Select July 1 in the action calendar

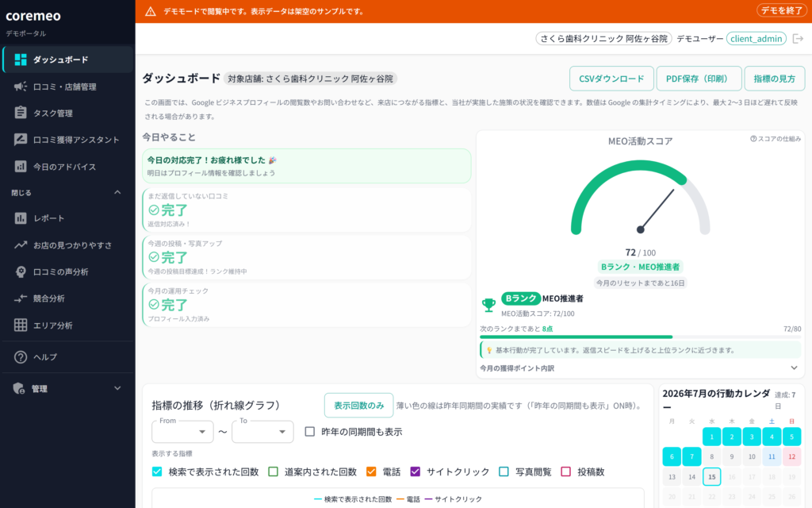coord(711,437)
